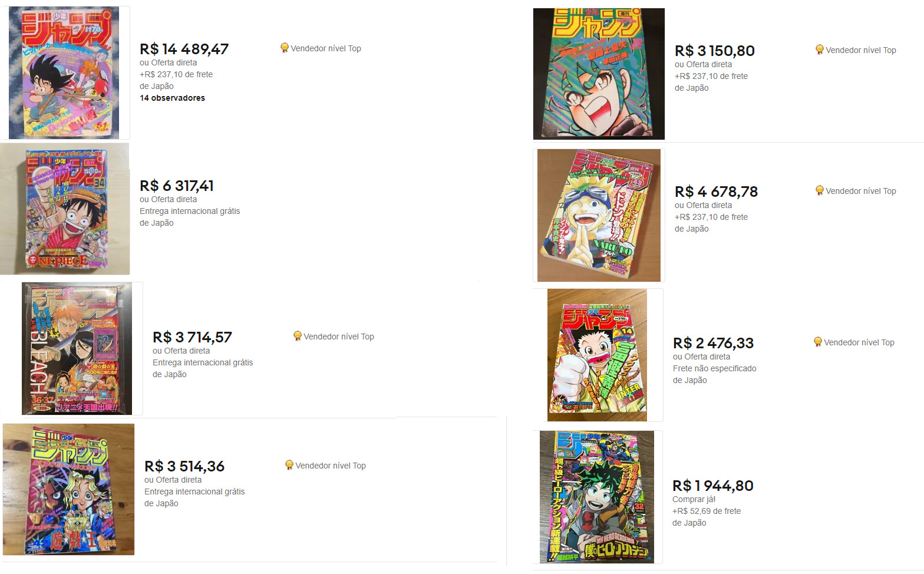Screen dimensions: 924x574
Task: Select the R$ 1 944,80 listing price
Action: point(713,486)
